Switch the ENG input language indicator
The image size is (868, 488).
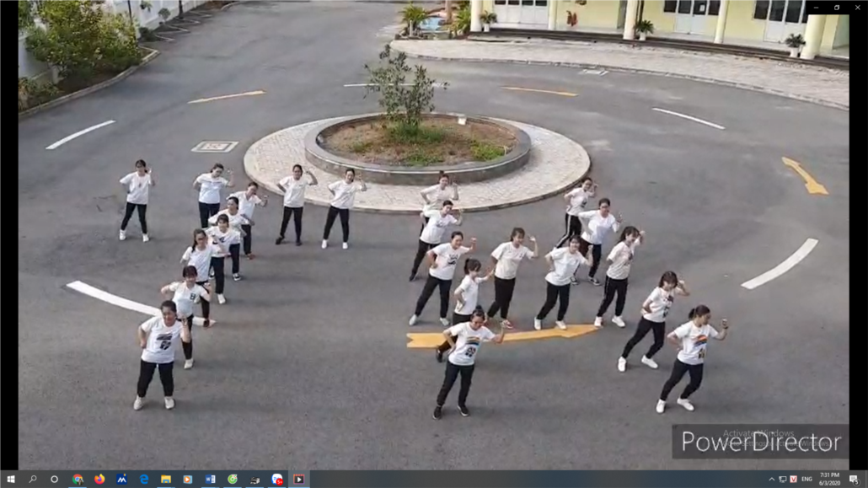click(807, 479)
